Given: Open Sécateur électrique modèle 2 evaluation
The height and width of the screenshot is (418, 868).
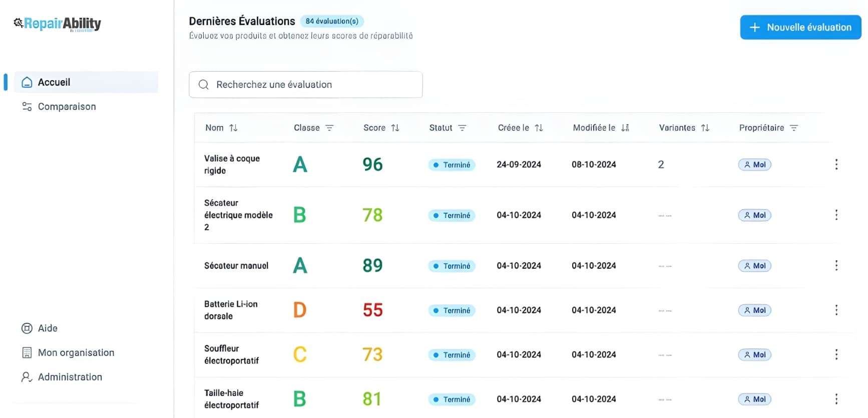Looking at the screenshot, I should coord(238,215).
